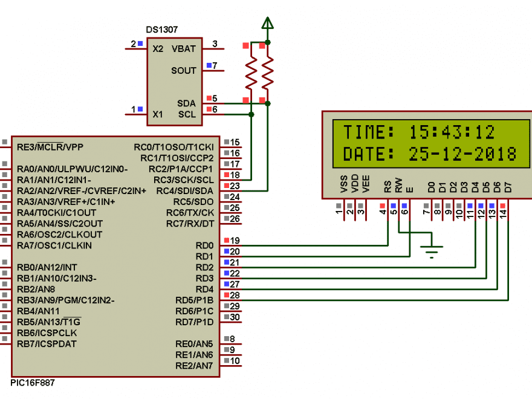Click the ground symbol near the LCD

(432, 251)
